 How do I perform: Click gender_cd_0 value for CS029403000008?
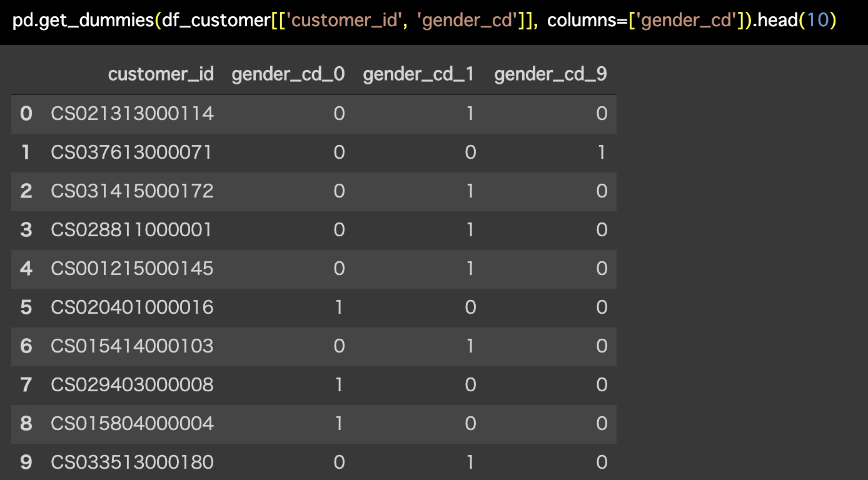[339, 385]
